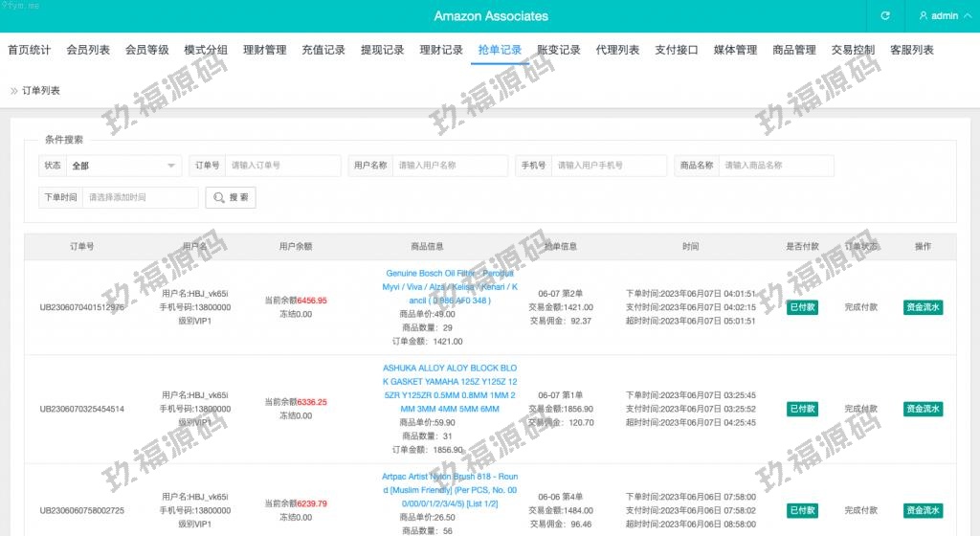Viewport: 980px width, 536px height.
Task: Click the 搜索 search button
Action: coord(231,197)
